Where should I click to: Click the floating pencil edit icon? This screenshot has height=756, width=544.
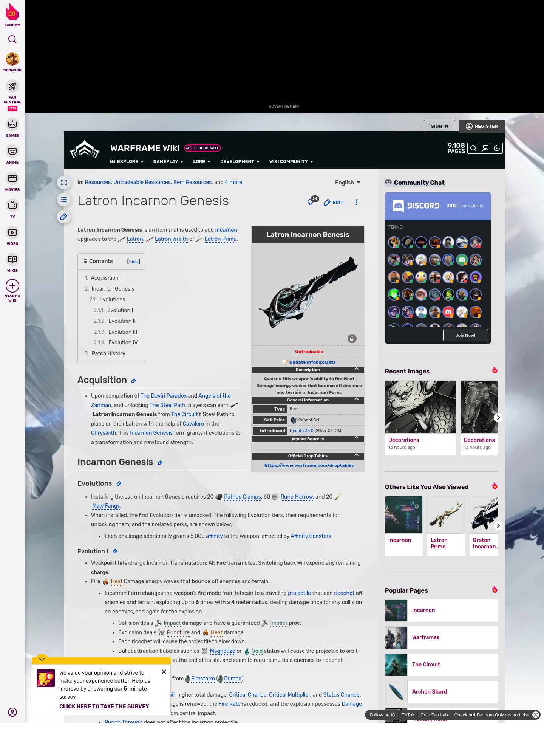pos(64,217)
